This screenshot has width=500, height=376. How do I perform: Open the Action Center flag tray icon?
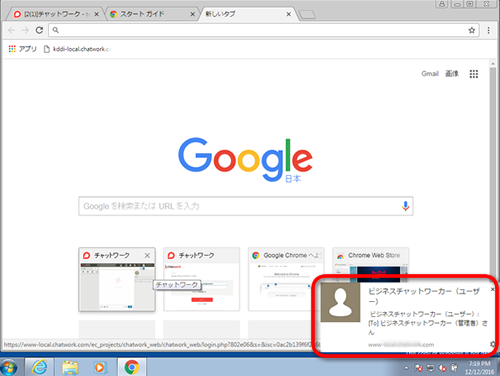coord(418,368)
